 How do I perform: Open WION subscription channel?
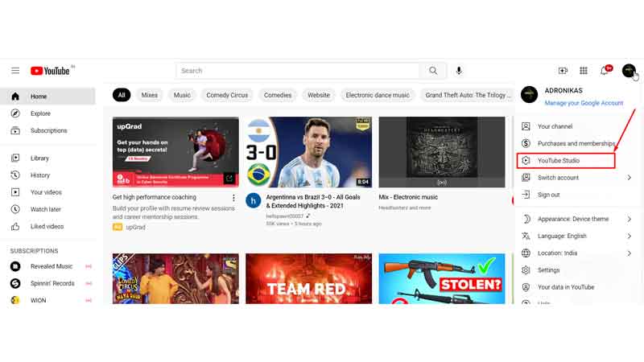tap(47, 300)
